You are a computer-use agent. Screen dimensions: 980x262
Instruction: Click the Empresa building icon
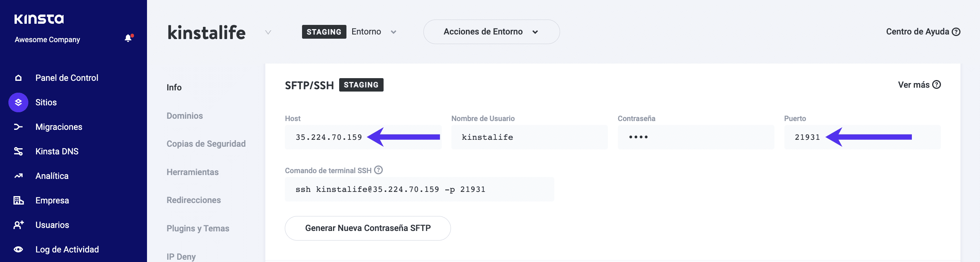pyautogui.click(x=18, y=200)
